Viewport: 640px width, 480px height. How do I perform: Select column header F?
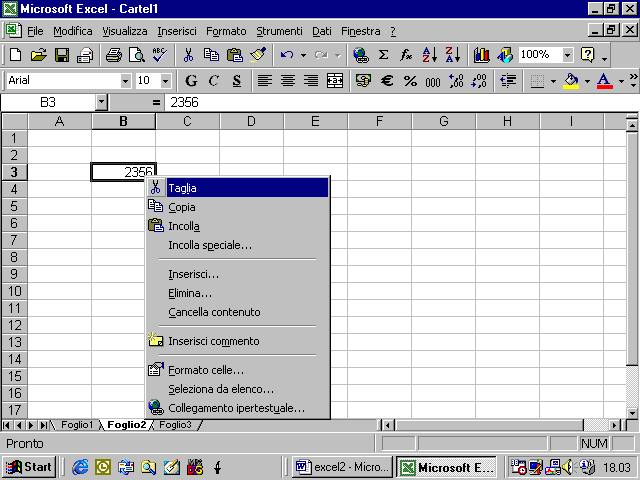point(379,121)
